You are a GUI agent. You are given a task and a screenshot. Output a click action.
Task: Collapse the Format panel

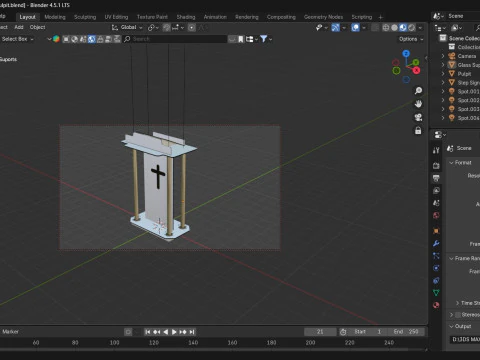(x=451, y=163)
